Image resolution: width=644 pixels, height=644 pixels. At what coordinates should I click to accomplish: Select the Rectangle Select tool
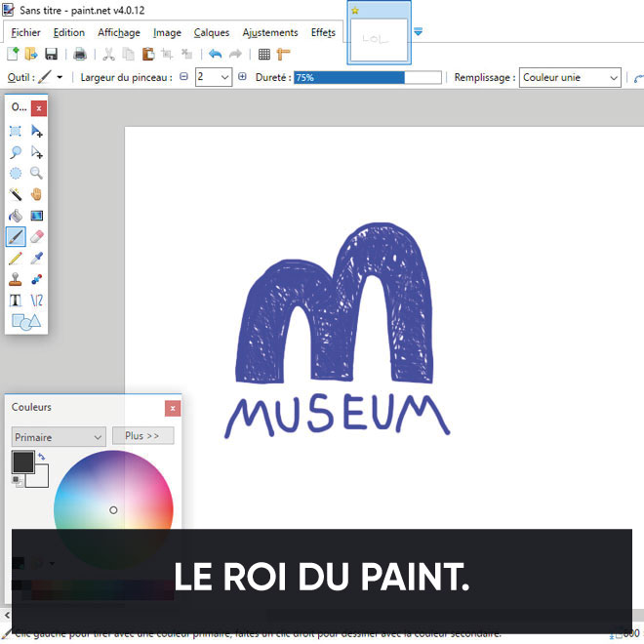click(16, 131)
